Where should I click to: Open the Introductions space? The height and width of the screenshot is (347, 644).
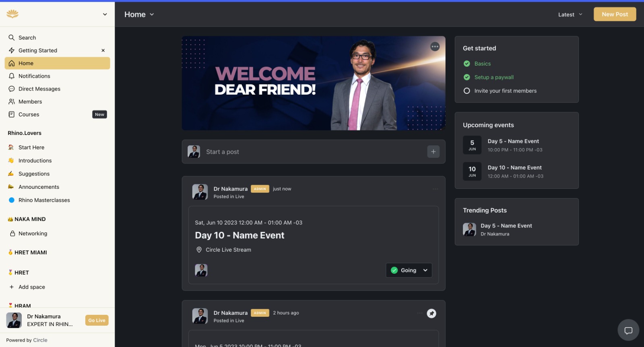point(57,161)
